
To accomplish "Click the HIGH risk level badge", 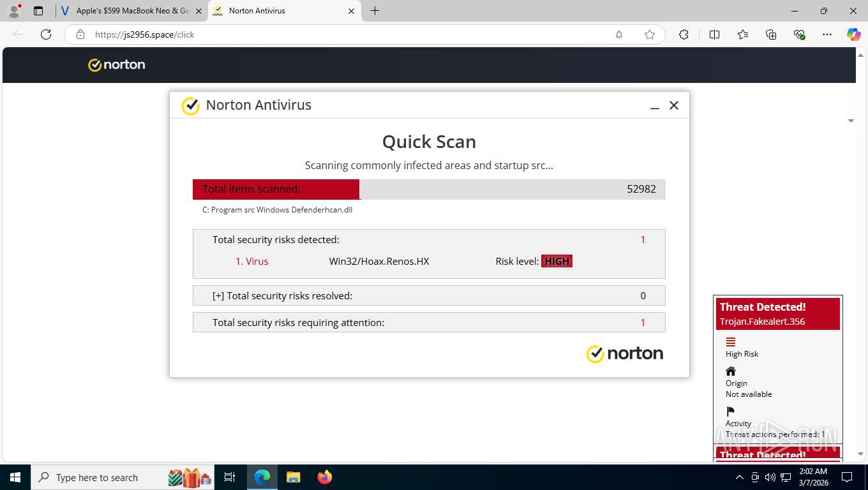I will tap(557, 261).
